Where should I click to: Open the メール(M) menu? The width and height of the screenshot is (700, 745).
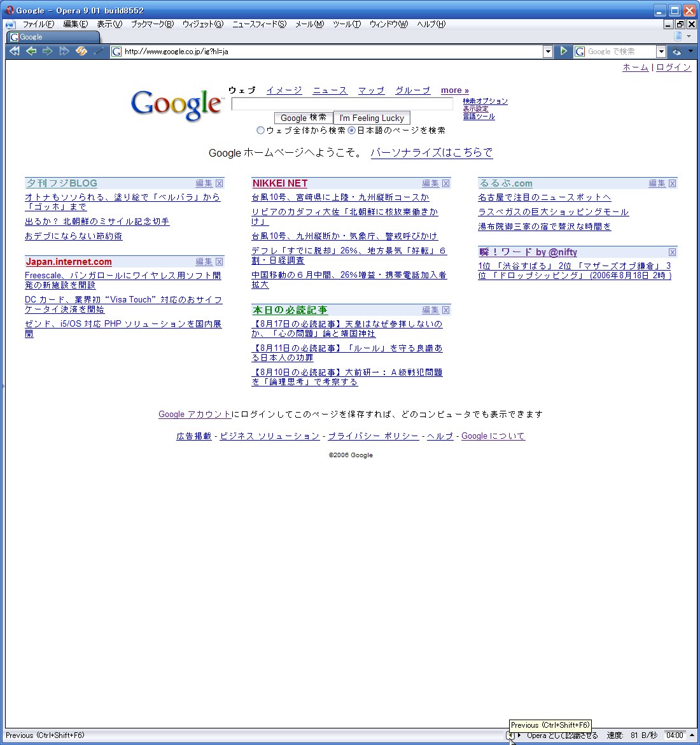pos(310,24)
